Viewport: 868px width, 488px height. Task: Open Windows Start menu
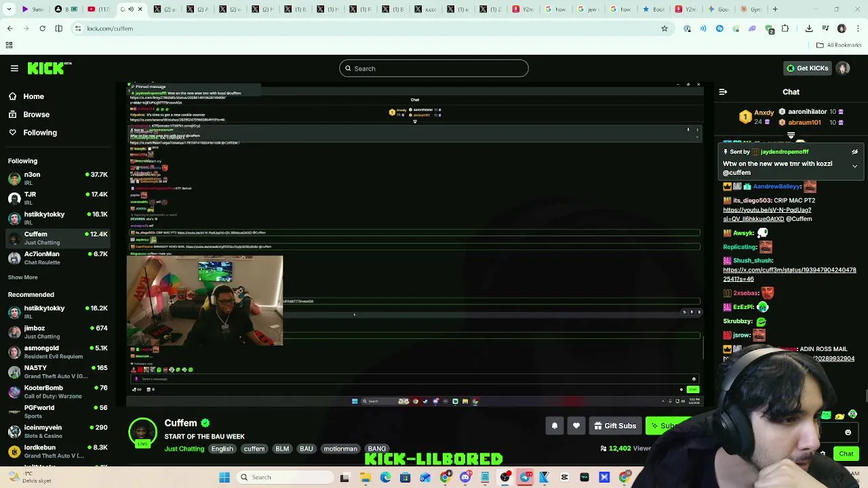click(x=224, y=477)
